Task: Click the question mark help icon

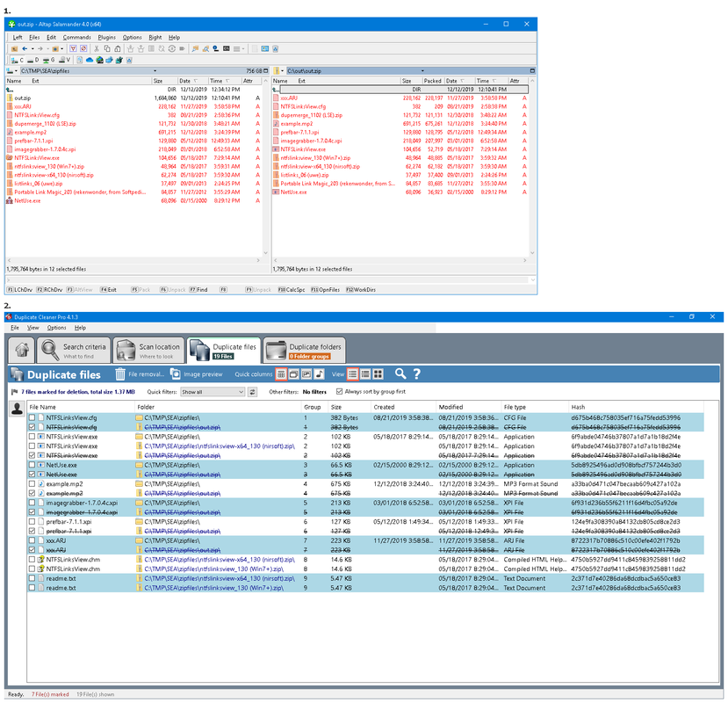Action: pyautogui.click(x=416, y=373)
